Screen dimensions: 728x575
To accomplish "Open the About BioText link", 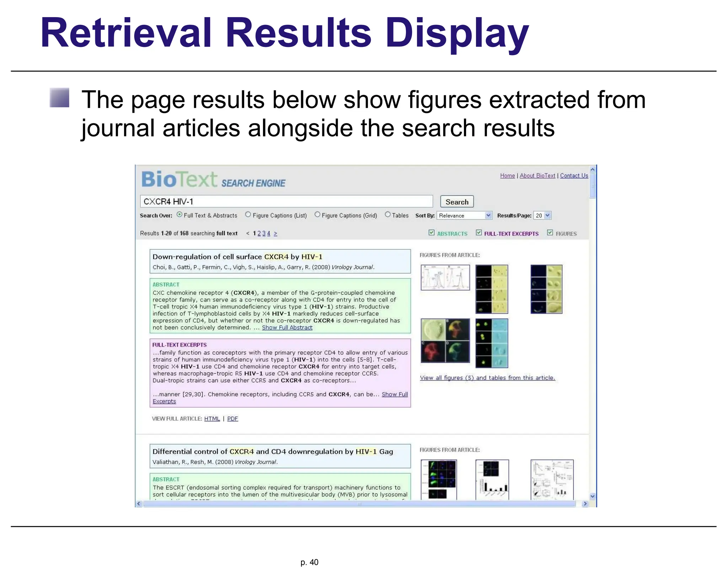I will (x=537, y=176).
